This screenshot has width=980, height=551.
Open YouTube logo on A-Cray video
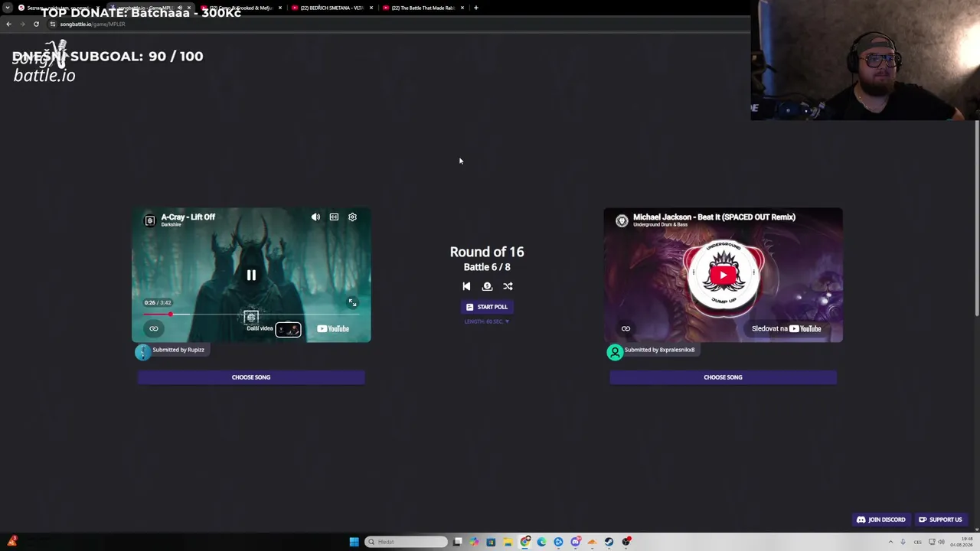coord(333,329)
